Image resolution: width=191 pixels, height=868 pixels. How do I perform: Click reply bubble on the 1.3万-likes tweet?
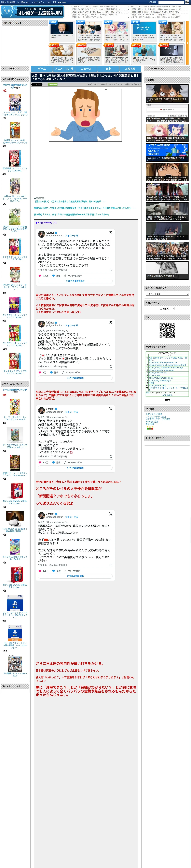tap(53, 462)
